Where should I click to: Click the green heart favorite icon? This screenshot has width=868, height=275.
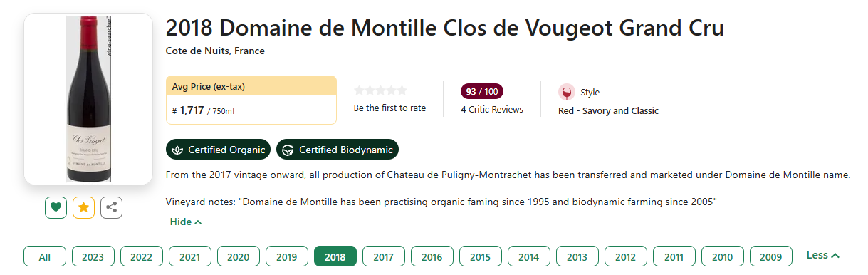point(56,208)
